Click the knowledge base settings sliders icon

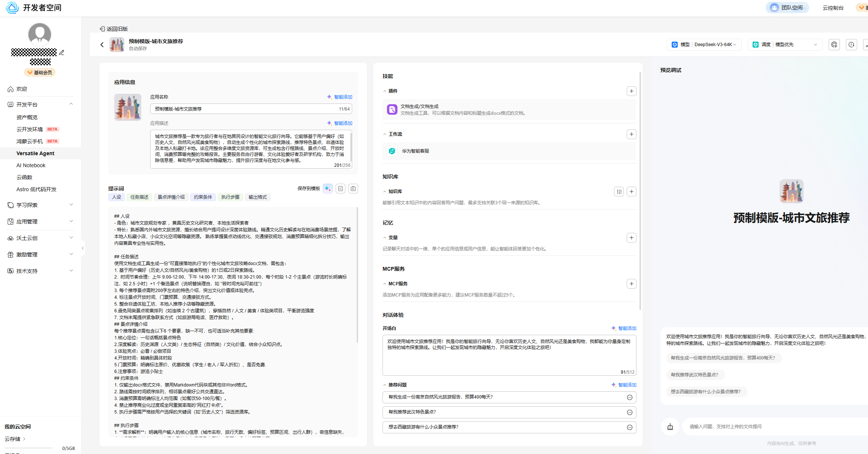click(x=619, y=192)
